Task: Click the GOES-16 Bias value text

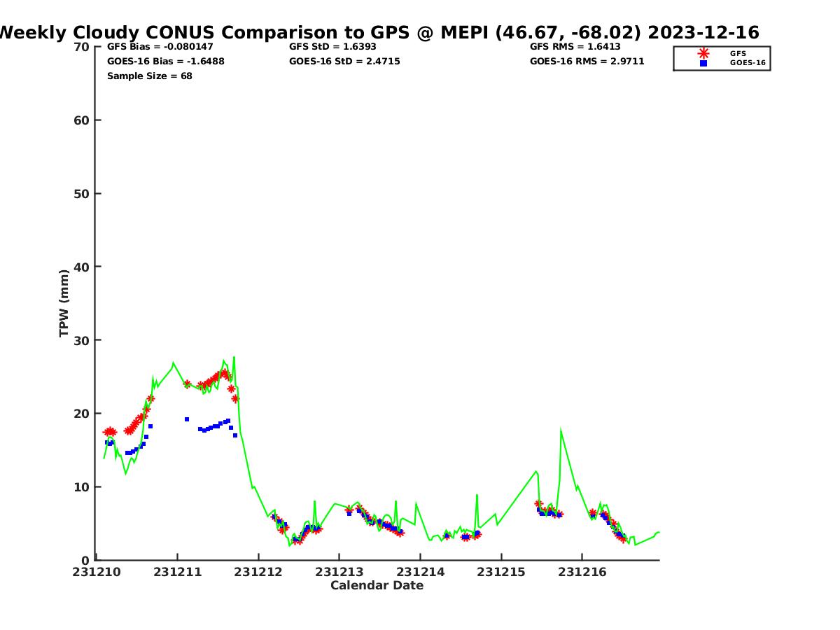Action: (165, 62)
